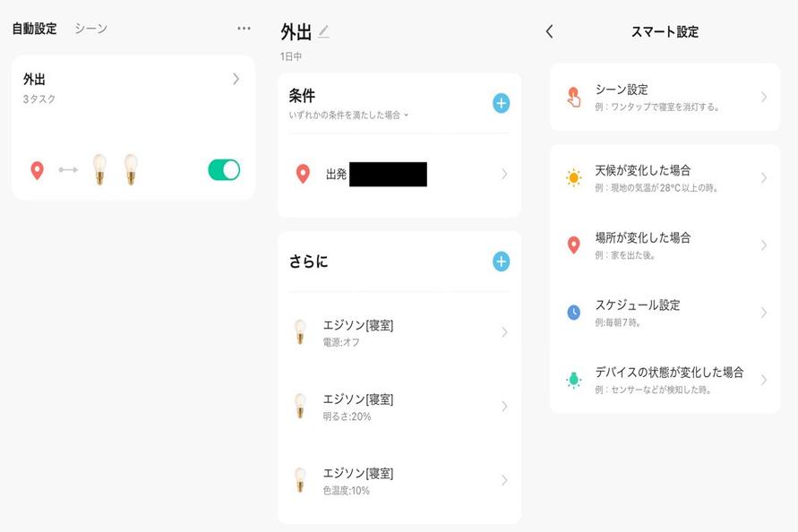Go back using the arrow beside スマート設定

click(x=549, y=32)
